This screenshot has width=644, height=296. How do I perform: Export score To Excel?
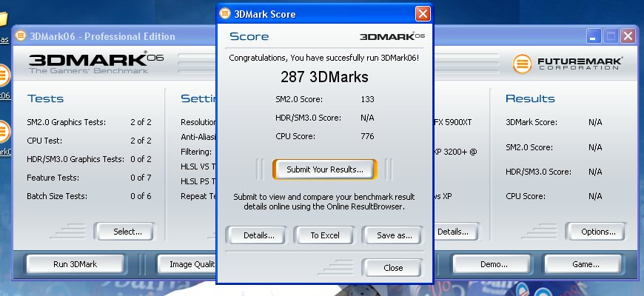(x=324, y=235)
